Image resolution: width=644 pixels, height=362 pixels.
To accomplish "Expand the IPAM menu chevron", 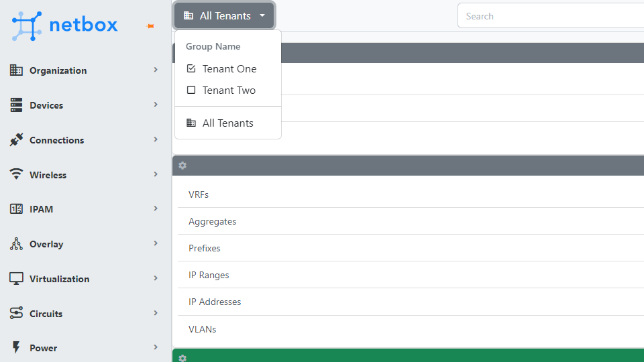I will click(x=156, y=208).
